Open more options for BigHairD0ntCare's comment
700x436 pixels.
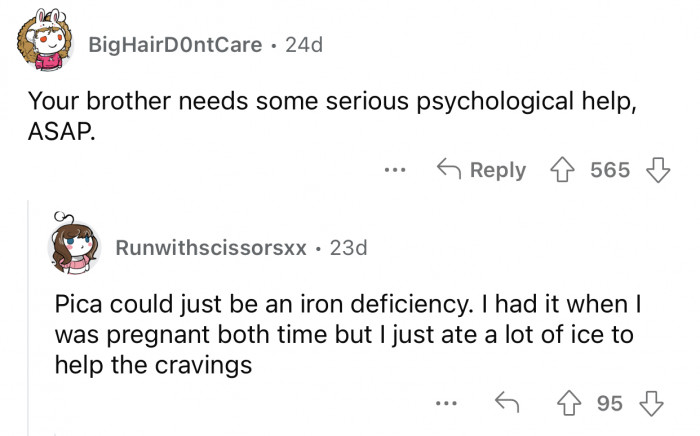pos(395,170)
